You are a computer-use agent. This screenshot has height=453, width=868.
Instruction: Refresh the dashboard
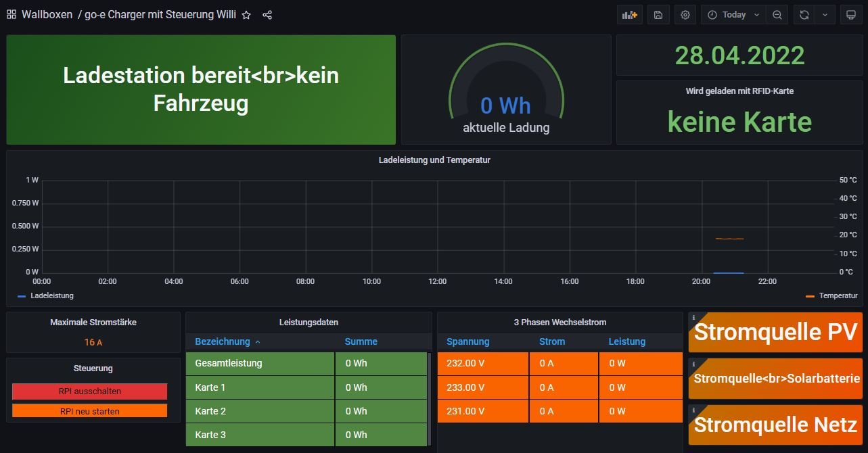click(804, 15)
